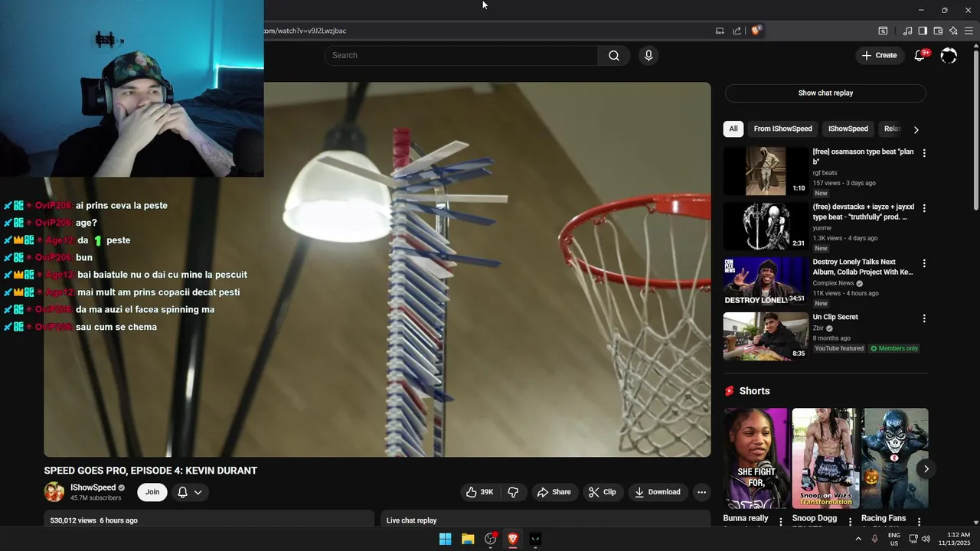Open Brave tab search icon
Image resolution: width=980 pixels, height=551 pixels.
[x=883, y=31]
